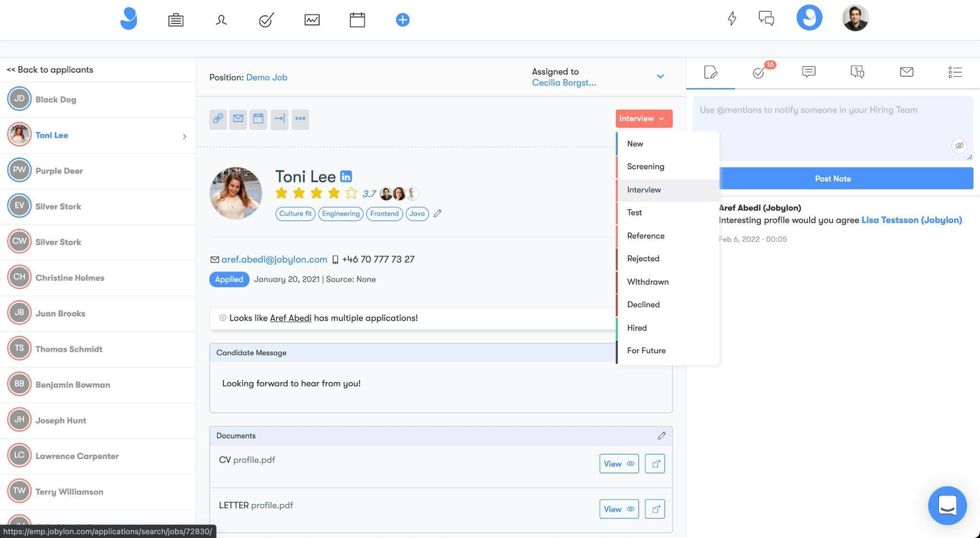Click the aref.abedi@jobylon.com email link
980x538 pixels.
[x=274, y=260]
